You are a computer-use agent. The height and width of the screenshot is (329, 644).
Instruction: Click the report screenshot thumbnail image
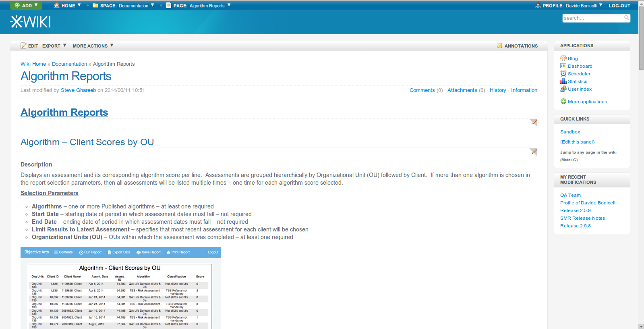(x=120, y=288)
